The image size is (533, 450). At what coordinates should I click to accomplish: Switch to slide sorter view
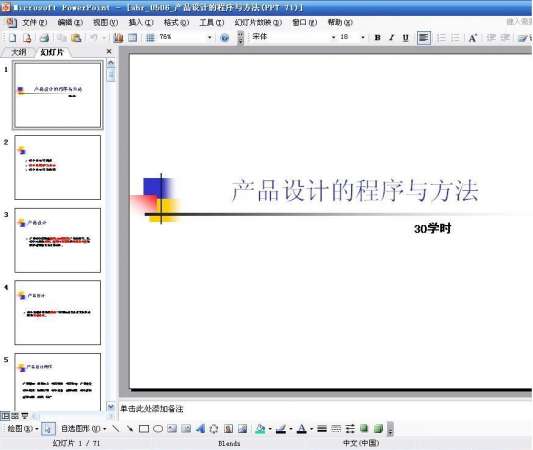coord(15,416)
